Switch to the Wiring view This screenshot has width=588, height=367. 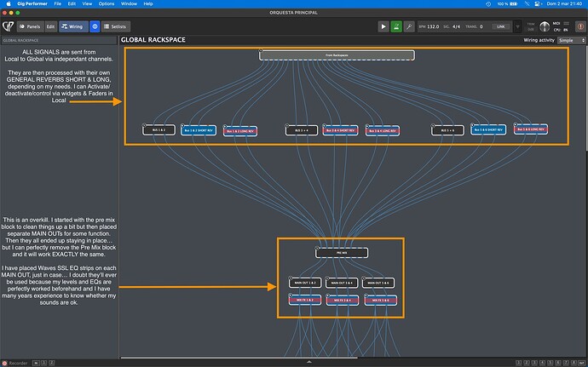(73, 26)
